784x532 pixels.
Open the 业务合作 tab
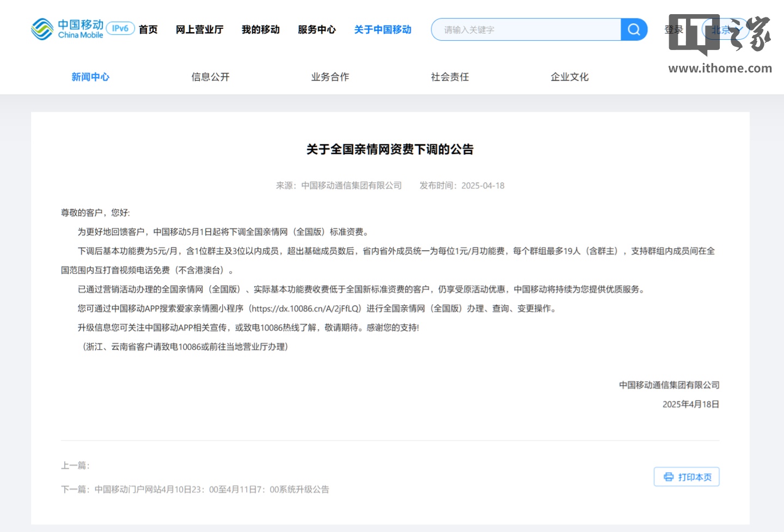click(x=330, y=77)
